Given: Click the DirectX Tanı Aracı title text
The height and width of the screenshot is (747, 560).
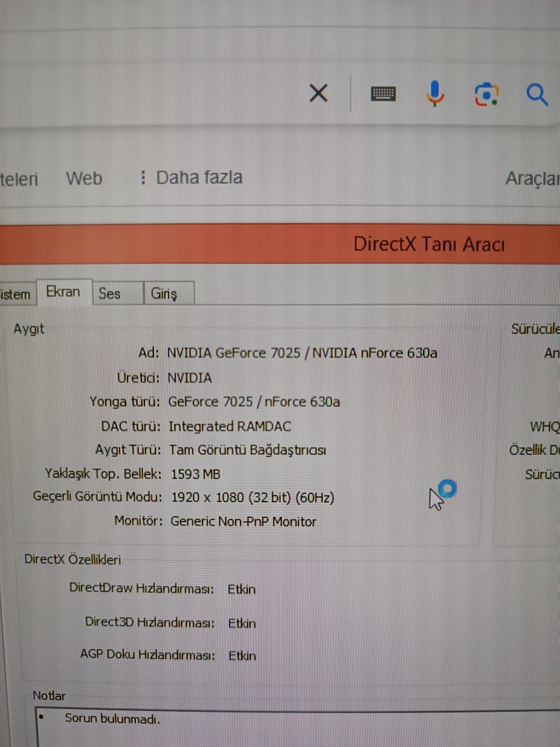Looking at the screenshot, I should point(429,244).
